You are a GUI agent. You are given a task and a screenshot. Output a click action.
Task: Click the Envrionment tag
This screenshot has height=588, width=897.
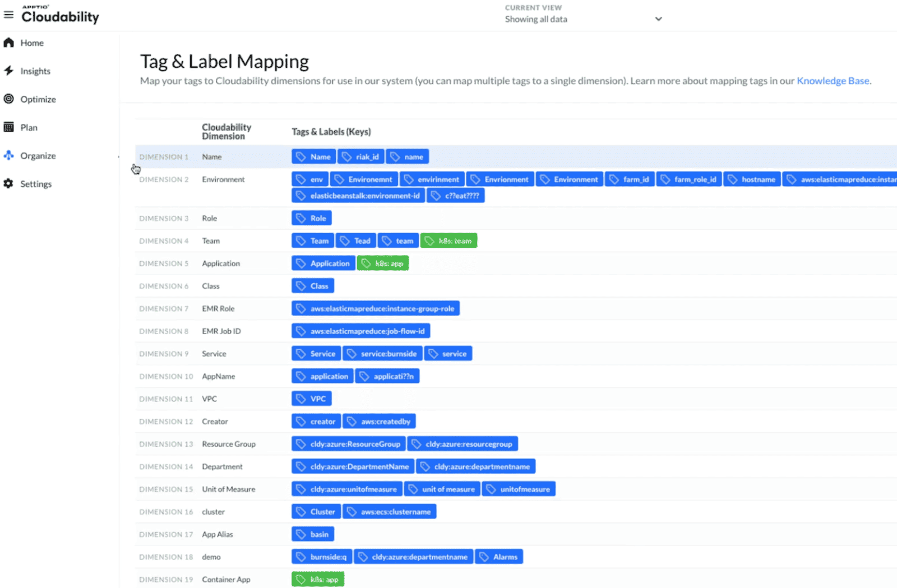[500, 179]
